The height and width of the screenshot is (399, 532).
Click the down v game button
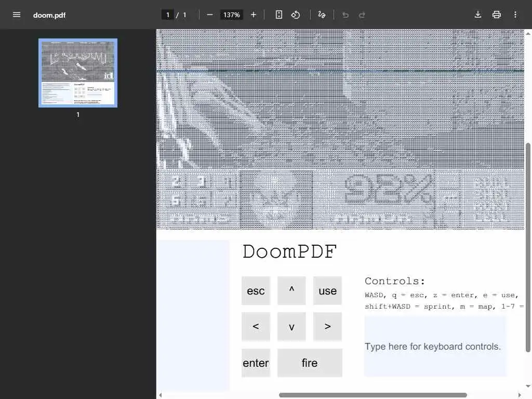tap(291, 326)
